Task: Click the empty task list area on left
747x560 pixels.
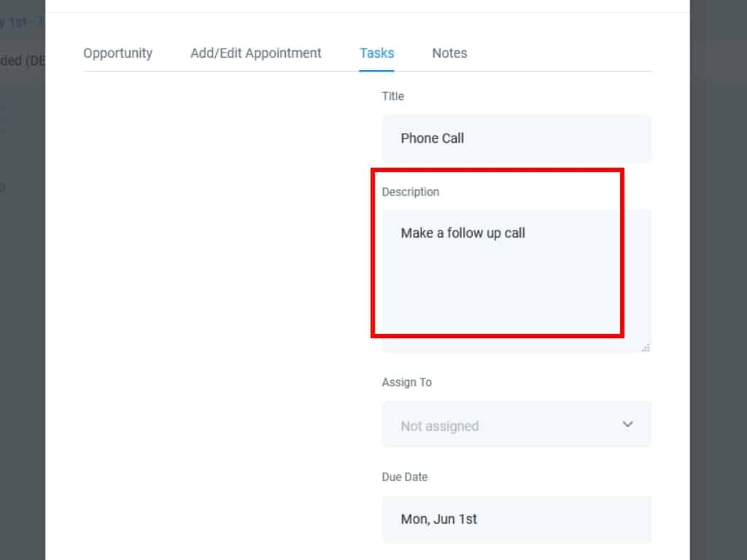Action: 219,292
